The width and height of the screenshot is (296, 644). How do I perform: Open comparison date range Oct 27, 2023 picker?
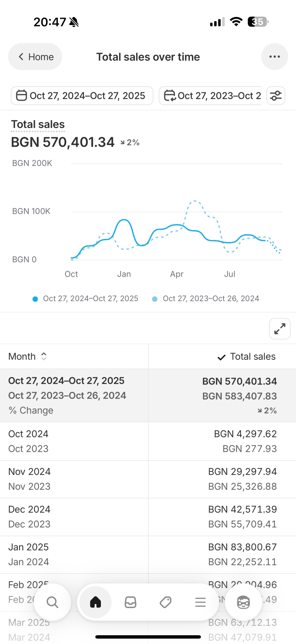[211, 96]
